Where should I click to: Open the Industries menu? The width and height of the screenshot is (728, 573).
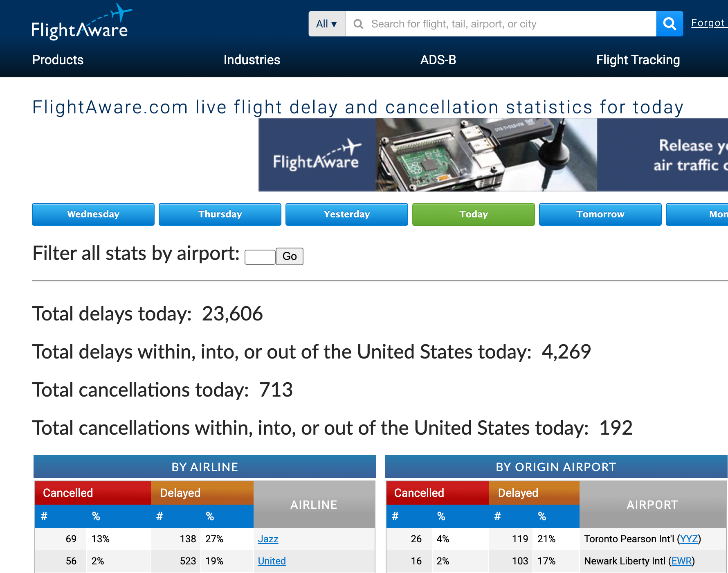pos(251,60)
